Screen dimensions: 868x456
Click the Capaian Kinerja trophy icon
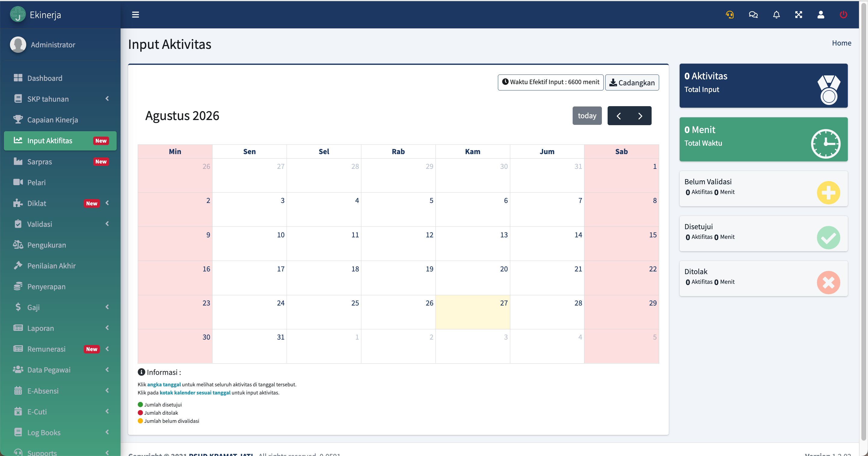pos(18,119)
